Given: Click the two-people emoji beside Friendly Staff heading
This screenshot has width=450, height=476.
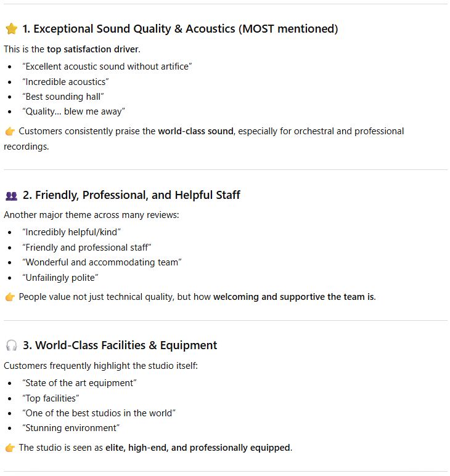Looking at the screenshot, I should tap(11, 196).
